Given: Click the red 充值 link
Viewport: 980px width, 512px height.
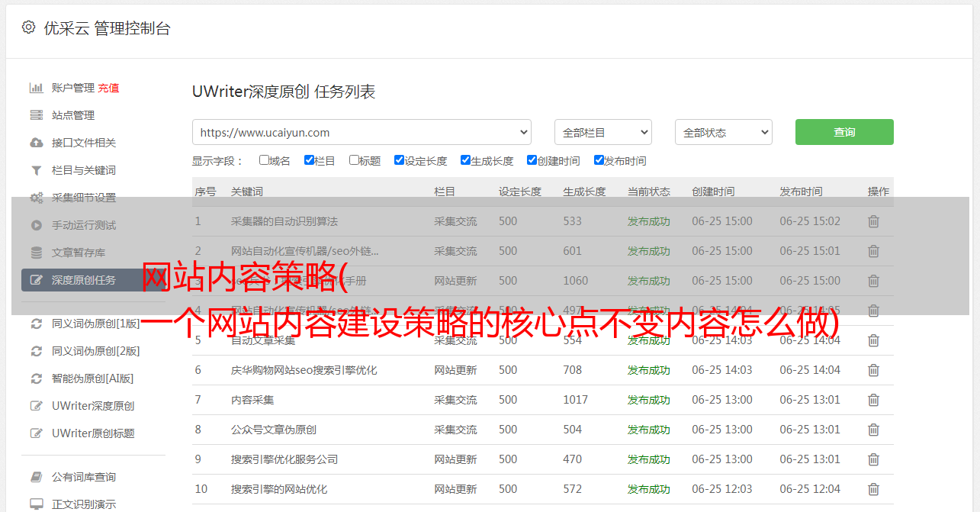Looking at the screenshot, I should [108, 88].
